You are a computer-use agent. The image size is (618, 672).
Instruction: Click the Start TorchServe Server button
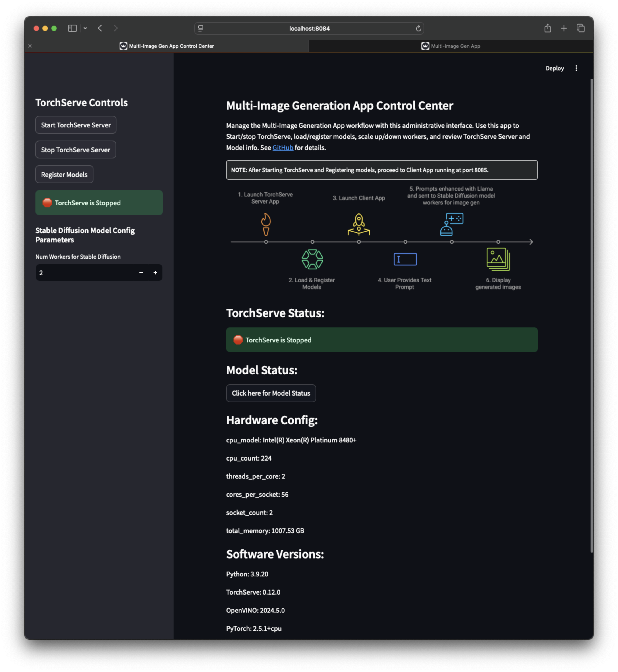coord(76,125)
